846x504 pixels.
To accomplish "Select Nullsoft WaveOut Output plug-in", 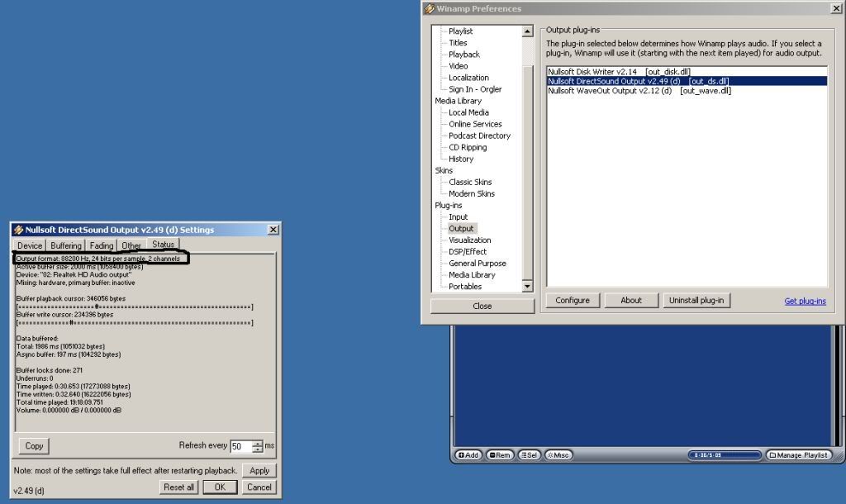I will point(639,91).
